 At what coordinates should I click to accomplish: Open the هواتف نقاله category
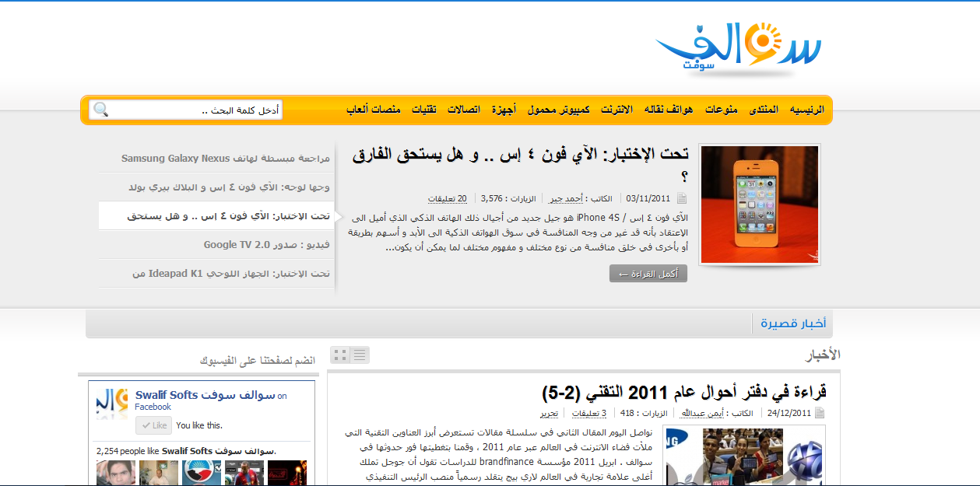669,110
